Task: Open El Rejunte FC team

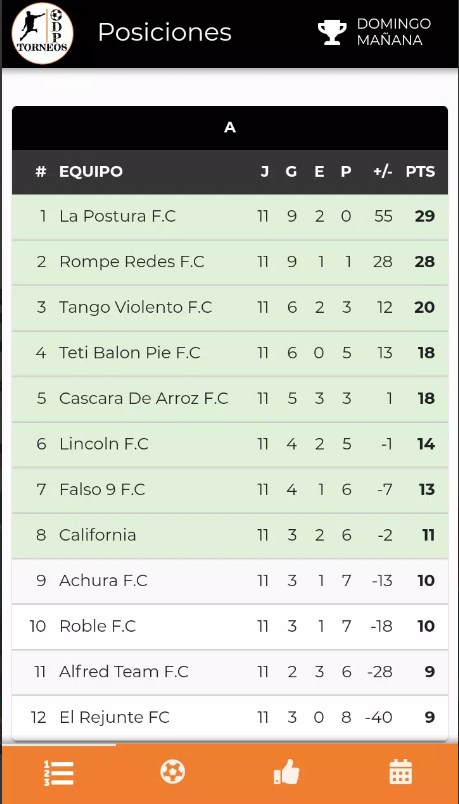Action: coord(114,718)
